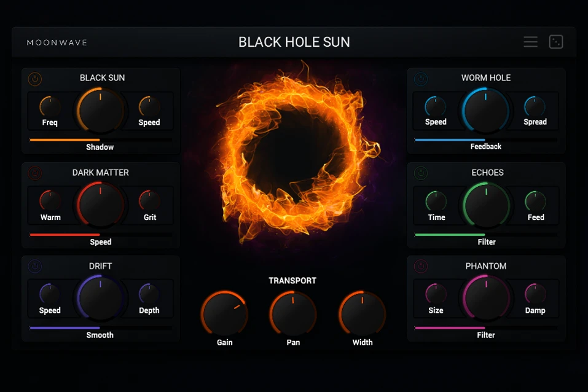Adjust the pink Phantom Filter slider
Viewport: 588px width, 392px height.
485,328
